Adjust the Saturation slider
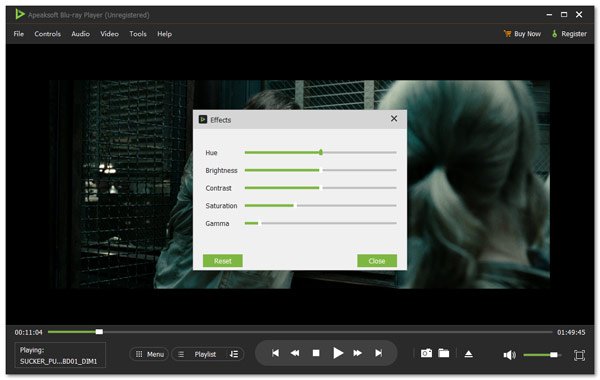 click(x=321, y=205)
